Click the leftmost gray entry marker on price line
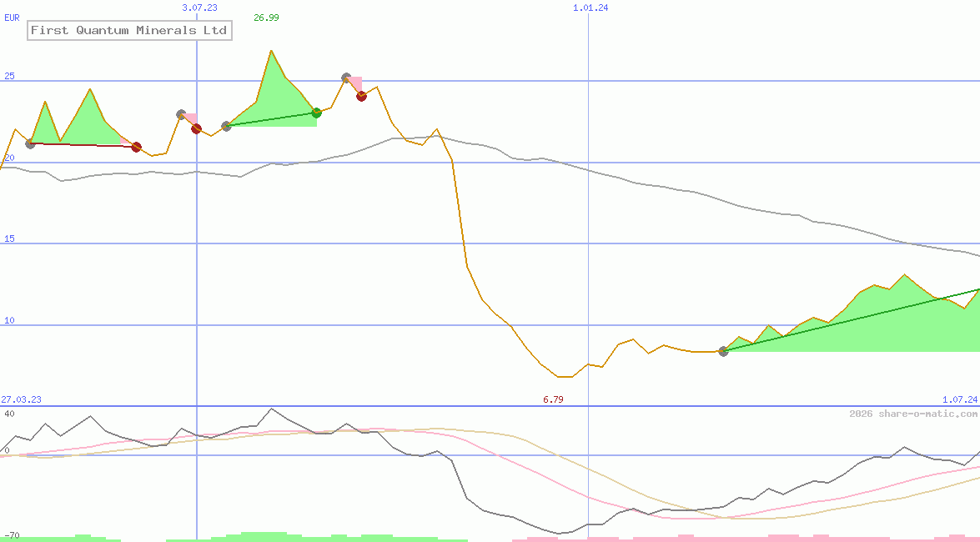 click(31, 143)
